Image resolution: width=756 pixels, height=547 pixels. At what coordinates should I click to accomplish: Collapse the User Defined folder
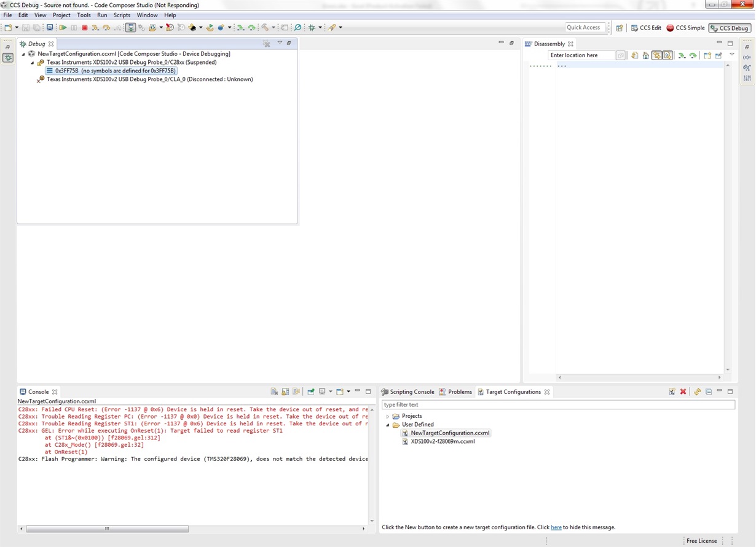tap(388, 425)
